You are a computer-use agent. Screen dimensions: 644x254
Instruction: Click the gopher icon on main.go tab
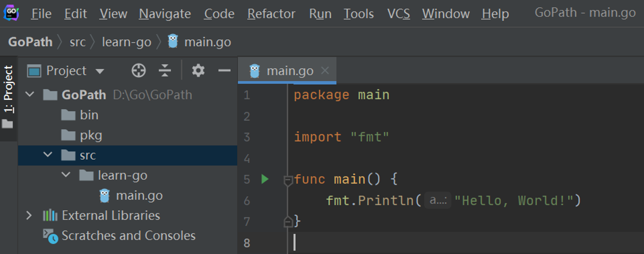pos(255,71)
